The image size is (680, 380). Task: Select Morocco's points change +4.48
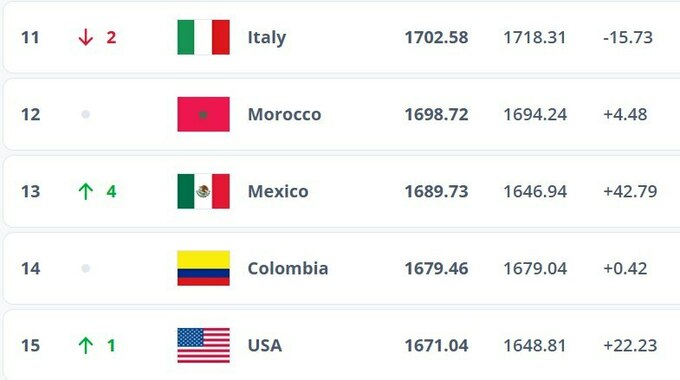[625, 115]
